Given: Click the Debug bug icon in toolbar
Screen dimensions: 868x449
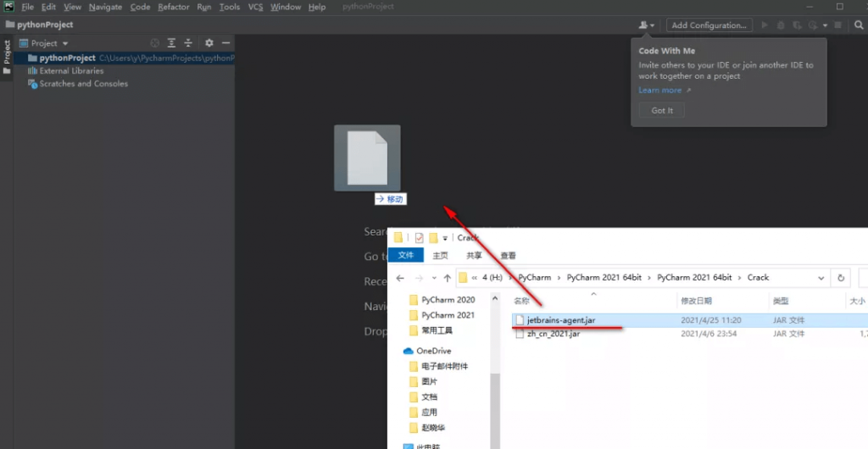Looking at the screenshot, I should pyautogui.click(x=781, y=25).
